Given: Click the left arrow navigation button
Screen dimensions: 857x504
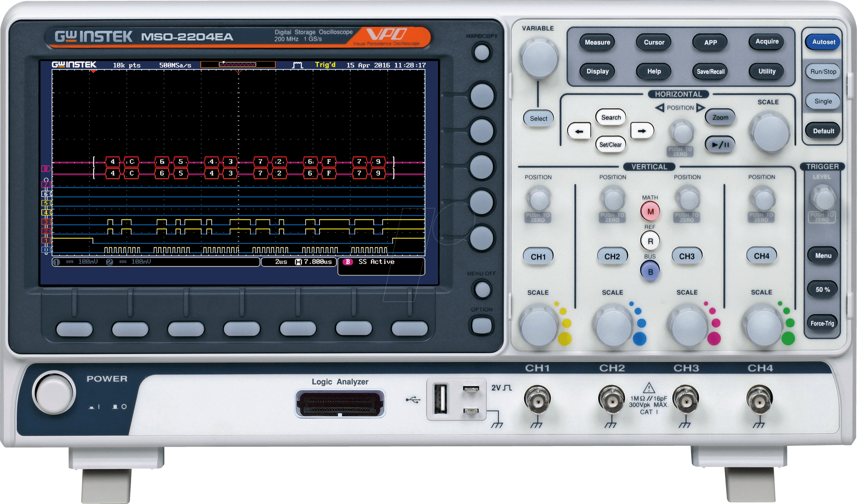Looking at the screenshot, I should click(579, 131).
